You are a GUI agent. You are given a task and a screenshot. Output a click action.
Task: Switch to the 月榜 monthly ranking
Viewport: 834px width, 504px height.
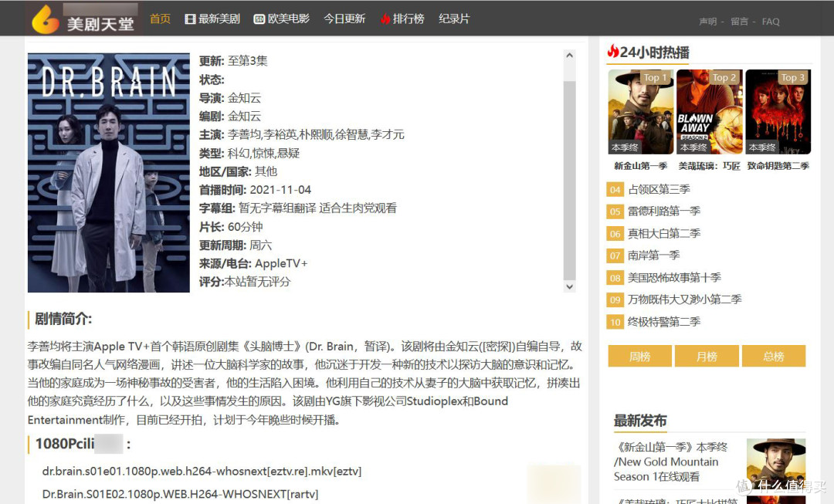pos(707,357)
